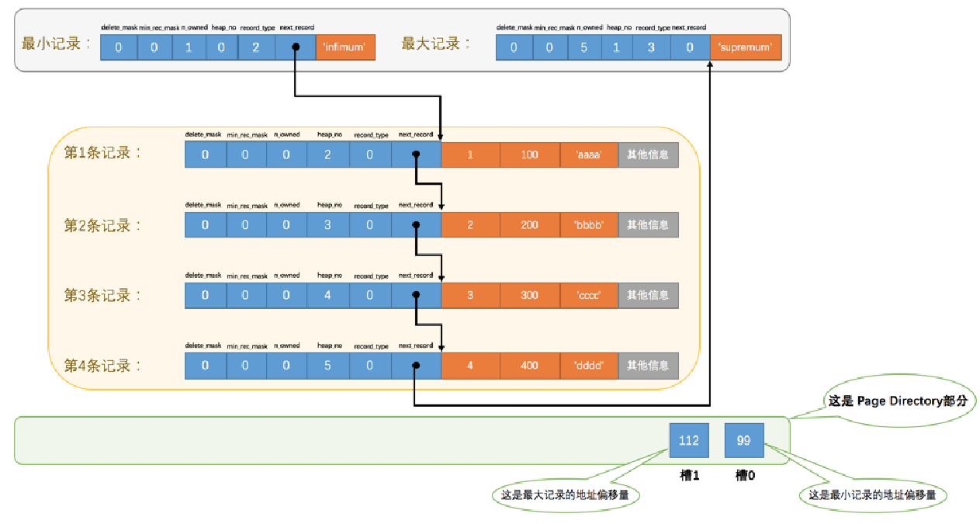
Task: Click heap_no cell 5 in fourth record
Action: [x=327, y=365]
